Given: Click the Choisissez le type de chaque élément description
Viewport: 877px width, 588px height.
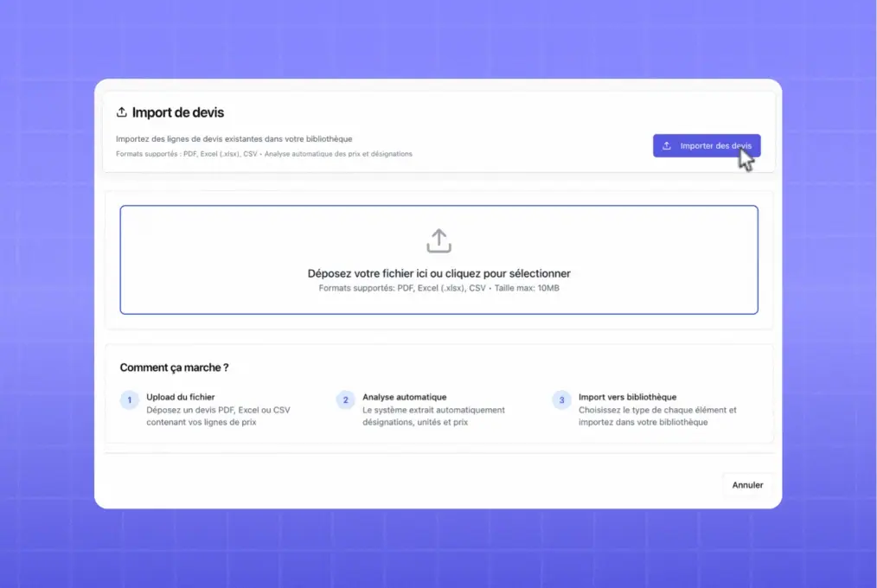Looking at the screenshot, I should 657,416.
